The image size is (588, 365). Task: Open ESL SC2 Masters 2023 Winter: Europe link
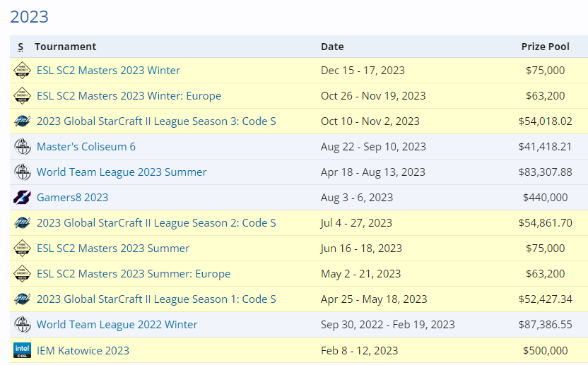[x=129, y=96]
